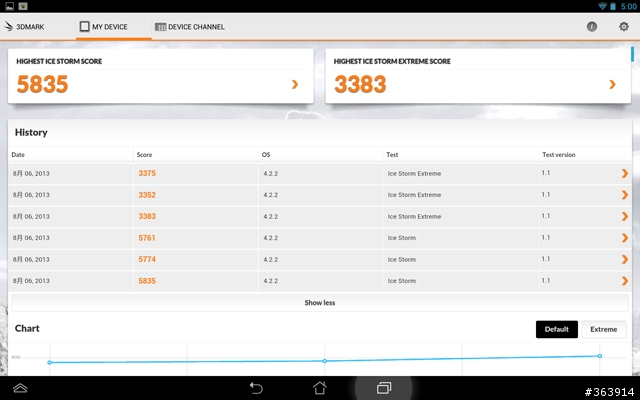The height and width of the screenshot is (400, 640).
Task: Click the History section heading
Action: 31,132
